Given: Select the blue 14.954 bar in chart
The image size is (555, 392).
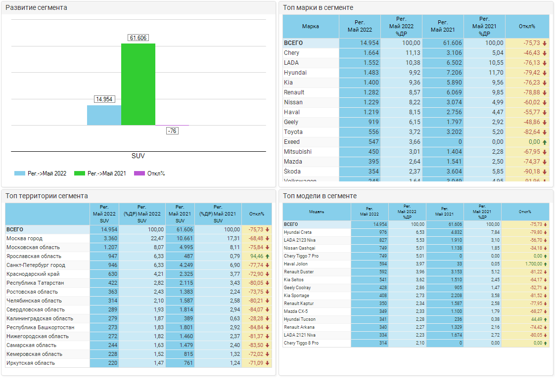Looking at the screenshot, I should point(104,115).
